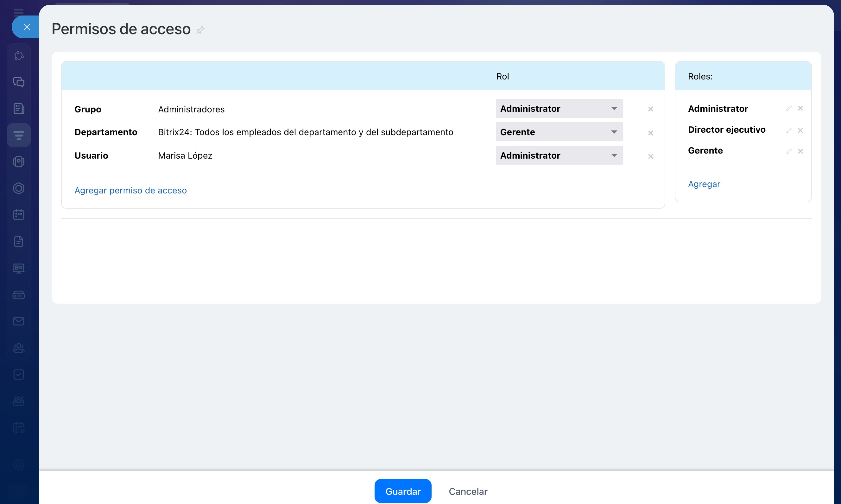Open Gerente role dropdown for Departamento
The width and height of the screenshot is (841, 504).
(x=559, y=132)
